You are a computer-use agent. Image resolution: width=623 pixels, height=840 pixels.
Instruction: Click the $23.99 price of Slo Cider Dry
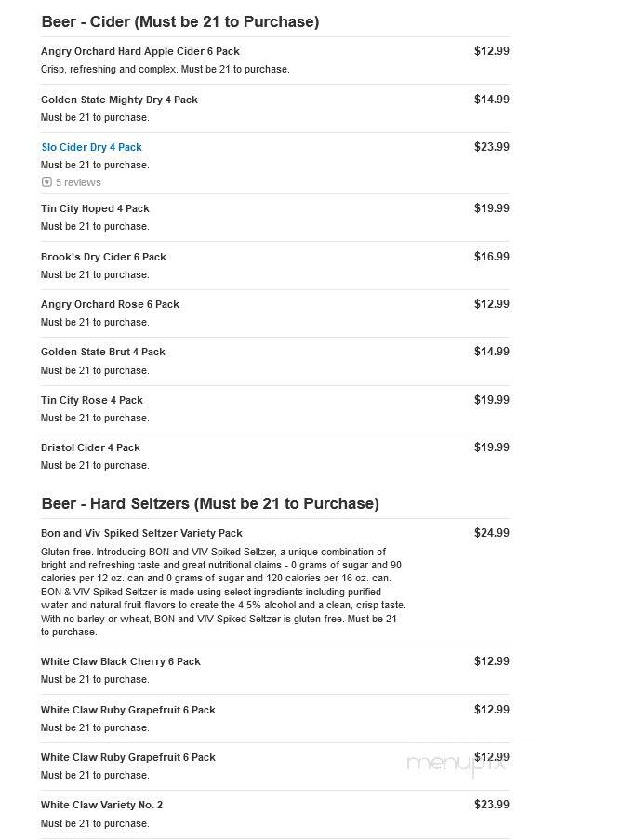point(492,147)
